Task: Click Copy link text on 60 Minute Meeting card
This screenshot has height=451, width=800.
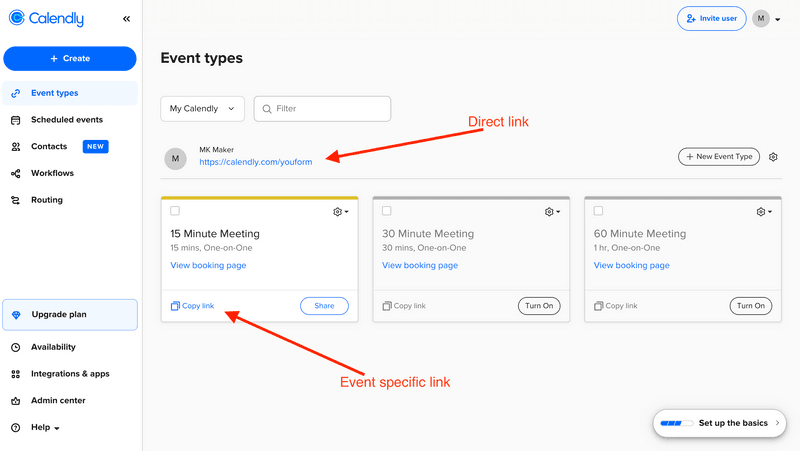Action: tap(621, 306)
